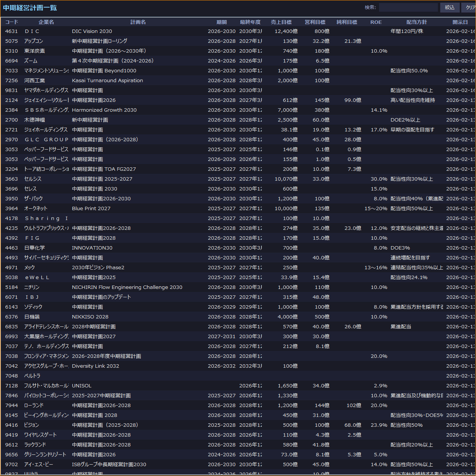Sort by the 期間 column header
Image resolution: width=476 pixels, height=476 pixels.
pyautogui.click(x=221, y=22)
